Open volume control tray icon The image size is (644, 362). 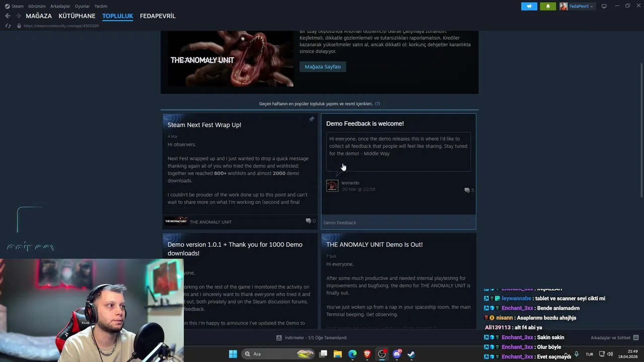tap(610, 354)
